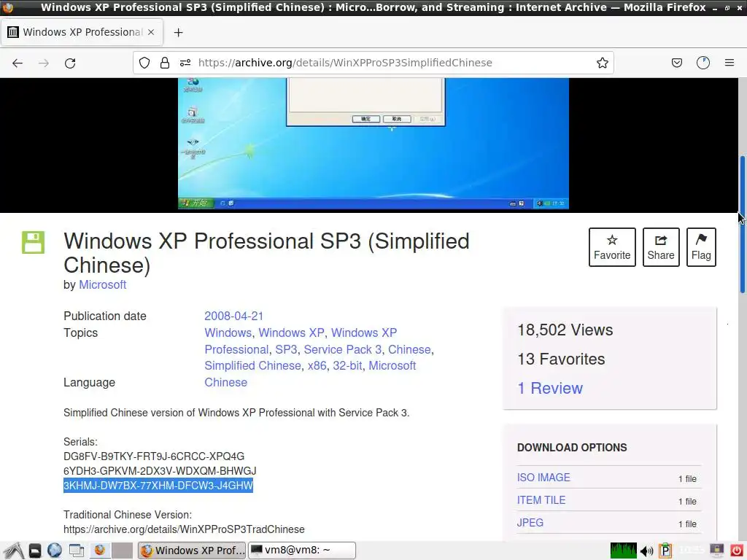The height and width of the screenshot is (560, 747).
Task: Add item to favorites with Favorite button
Action: 612,247
